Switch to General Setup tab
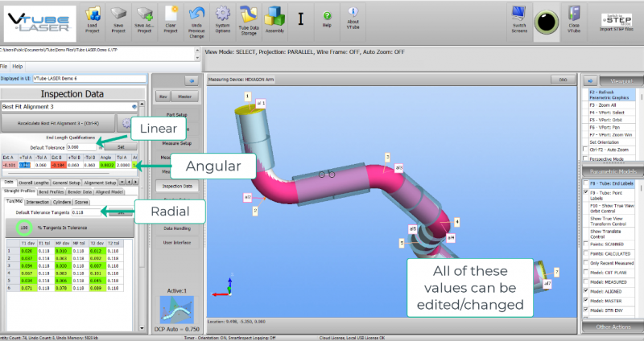Image resolution: width=644 pixels, height=341 pixels. 66,183
